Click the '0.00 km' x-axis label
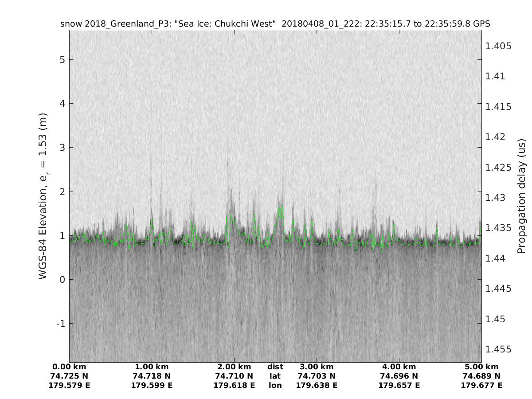The width and height of the screenshot is (532, 399). [x=69, y=367]
